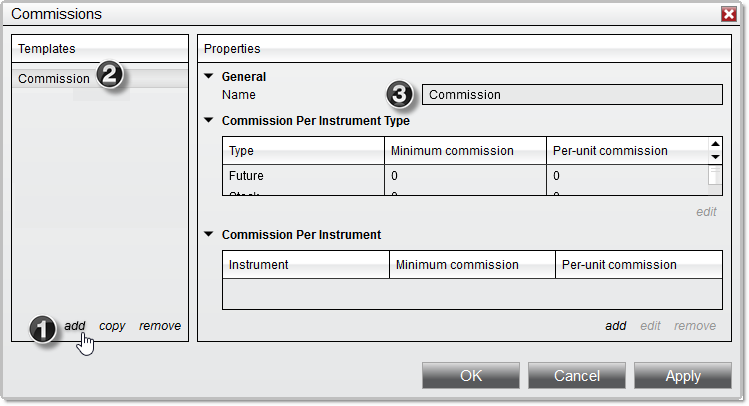Click Future's minimum commission cell
The width and height of the screenshot is (749, 406).
click(x=465, y=176)
